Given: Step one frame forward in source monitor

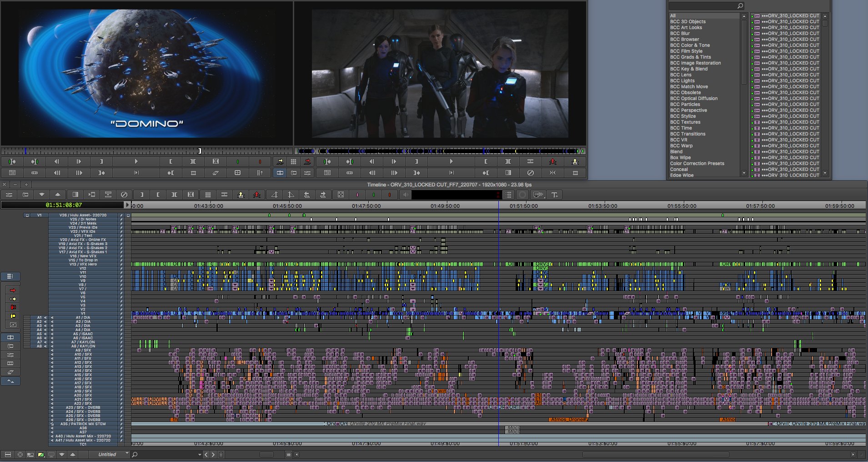Looking at the screenshot, I should [79, 161].
